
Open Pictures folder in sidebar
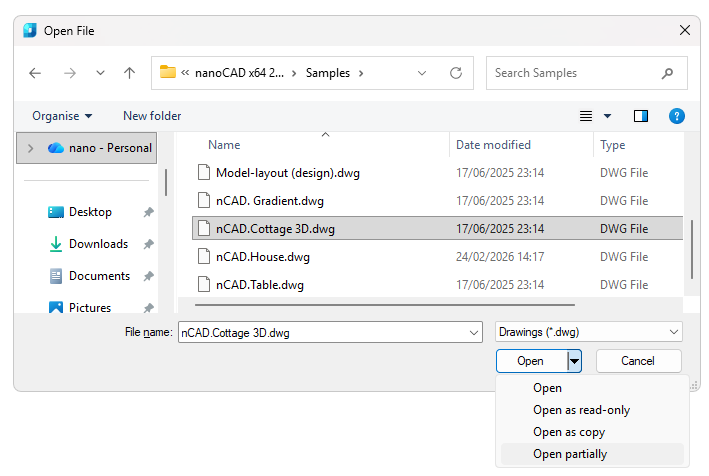point(89,307)
